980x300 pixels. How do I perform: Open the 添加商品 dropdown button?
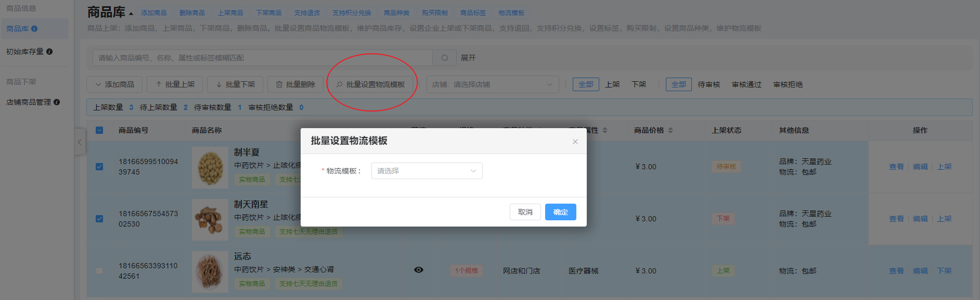point(114,84)
